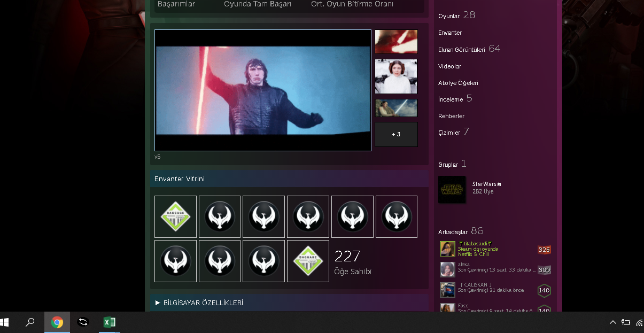
Task: Click the 282 Üye member count
Action: tap(483, 191)
